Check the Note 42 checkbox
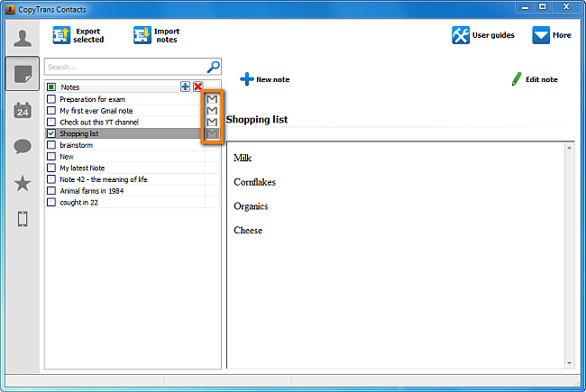 (51, 179)
